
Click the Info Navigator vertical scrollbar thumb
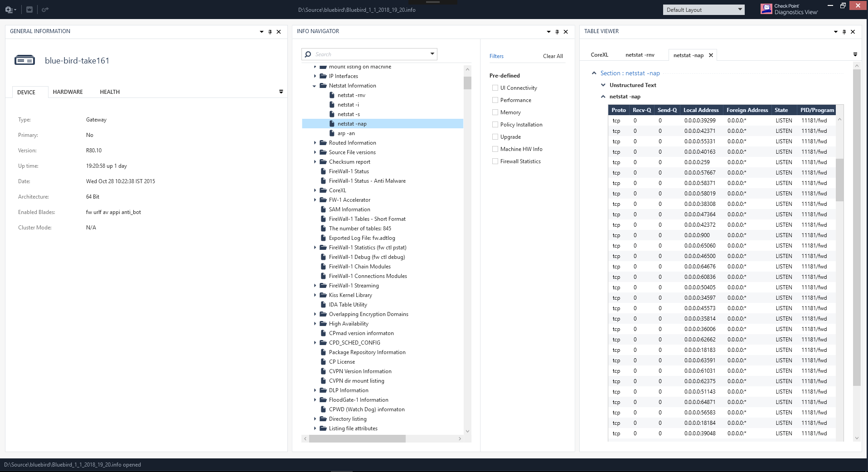point(467,83)
